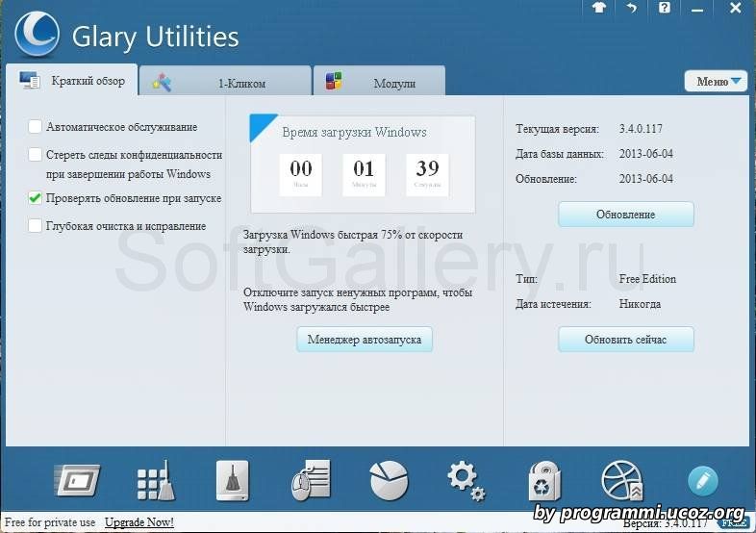Launch the drive broom cleanup icon
This screenshot has height=533, width=756.
click(x=232, y=480)
